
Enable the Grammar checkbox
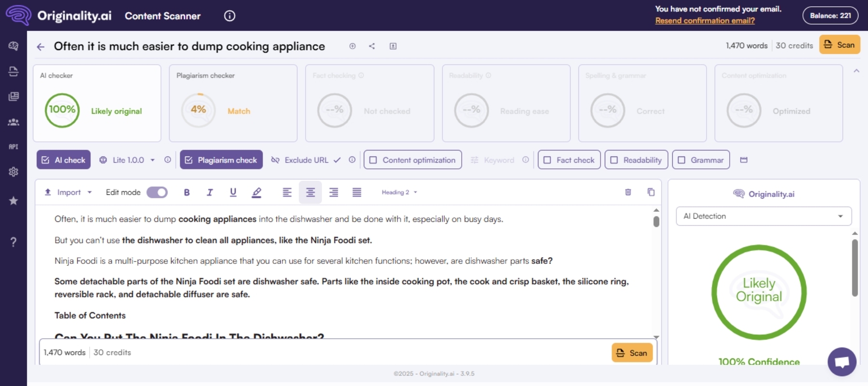(x=701, y=160)
